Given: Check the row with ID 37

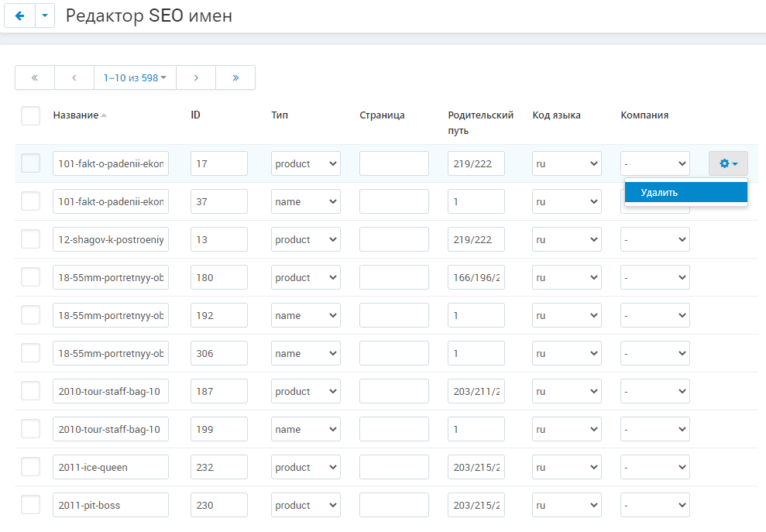Looking at the screenshot, I should coord(31,201).
